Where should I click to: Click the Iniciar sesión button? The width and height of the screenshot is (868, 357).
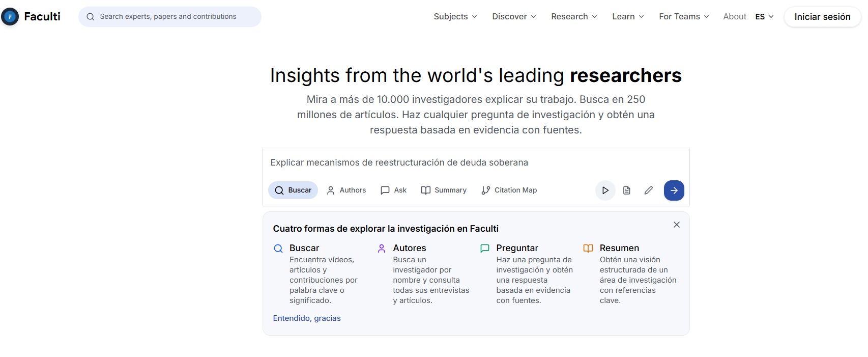coord(822,17)
